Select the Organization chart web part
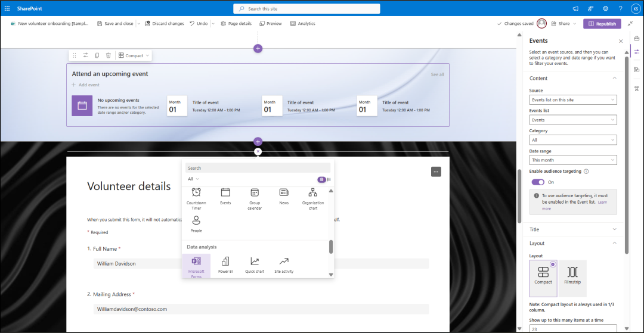Screen dimensions: 644x333 click(313, 199)
